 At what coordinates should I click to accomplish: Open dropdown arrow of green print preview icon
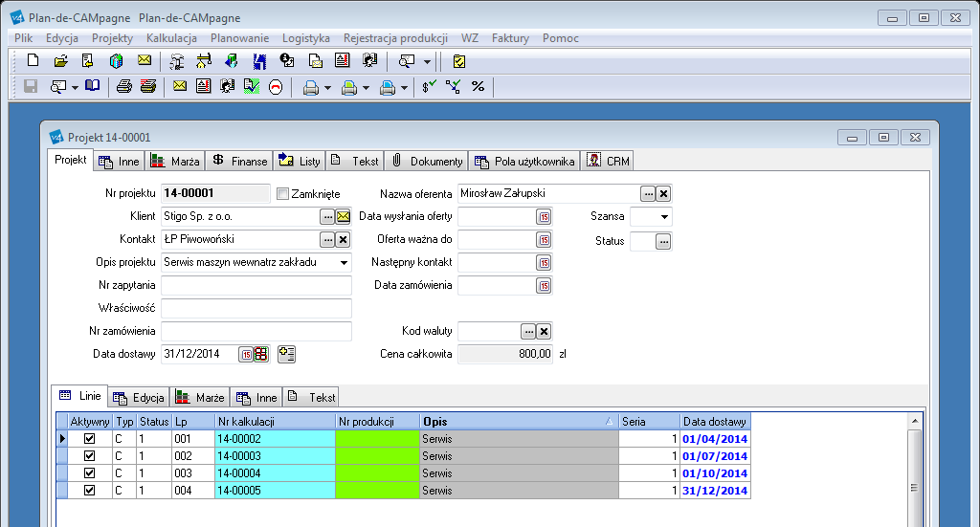[x=367, y=88]
